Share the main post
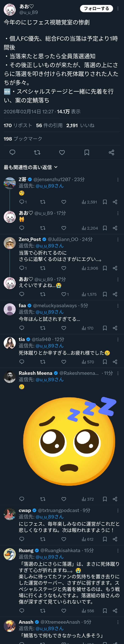This screenshot has height=644, width=124. (111, 152)
